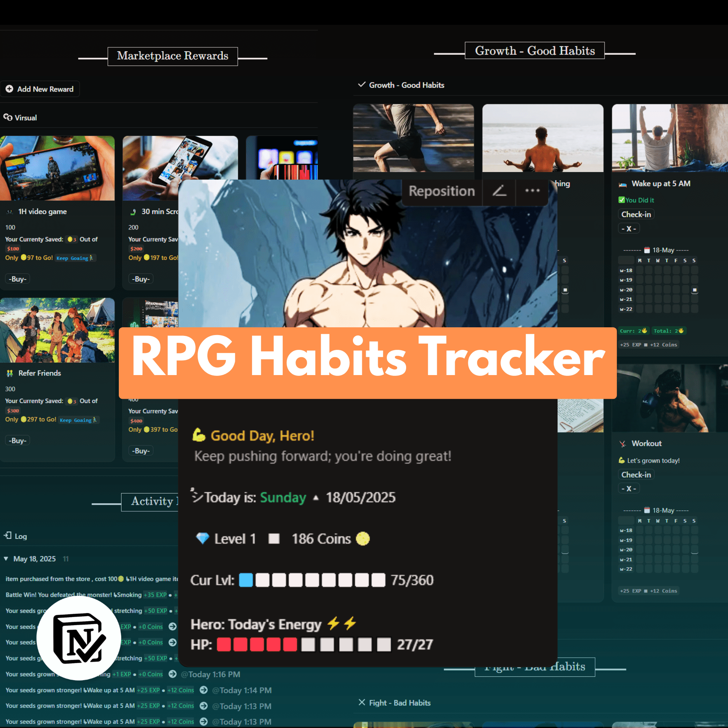Click the bed icon next to Wake up at 5 AM
This screenshot has width=728, height=728.
(623, 184)
